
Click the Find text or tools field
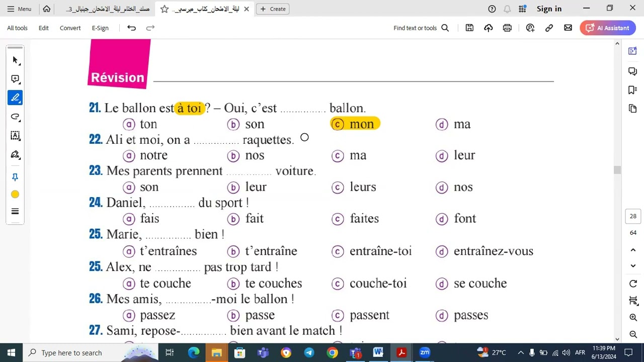415,28
